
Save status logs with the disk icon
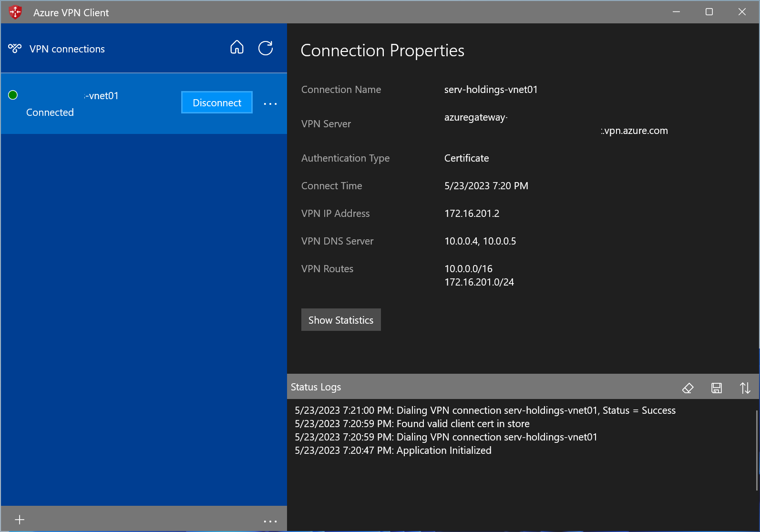pos(716,388)
